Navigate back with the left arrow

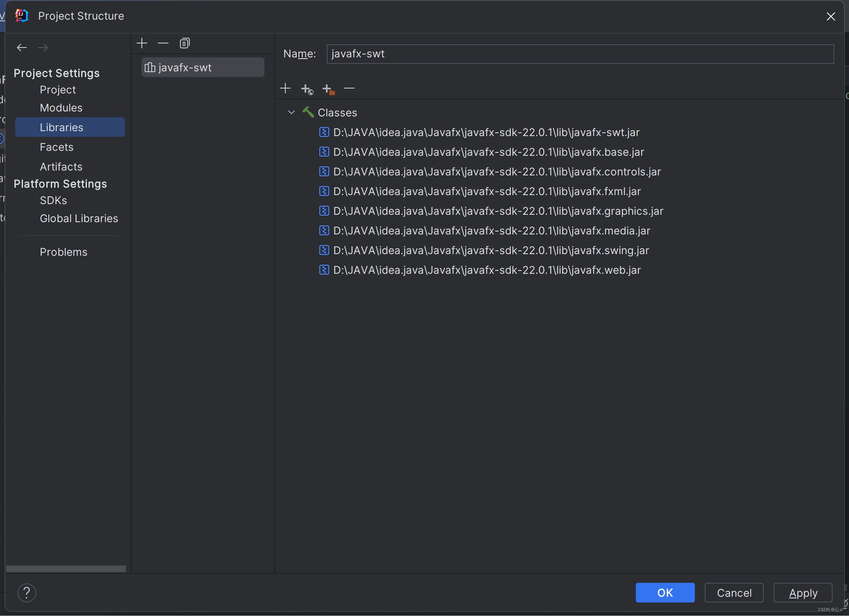pos(22,48)
